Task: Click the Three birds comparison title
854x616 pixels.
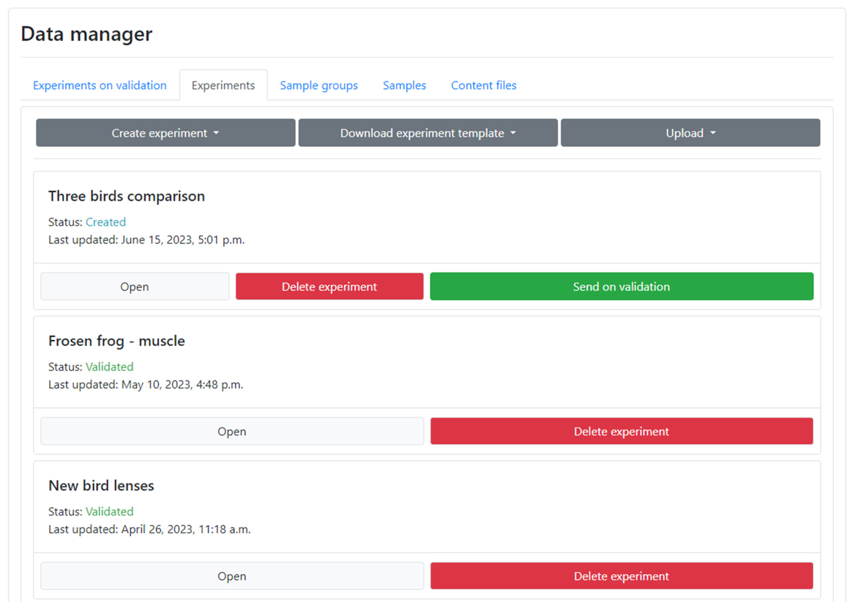Action: click(126, 196)
